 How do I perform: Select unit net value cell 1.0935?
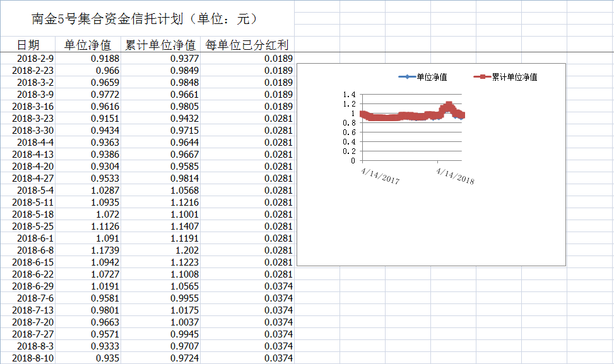click(88, 203)
